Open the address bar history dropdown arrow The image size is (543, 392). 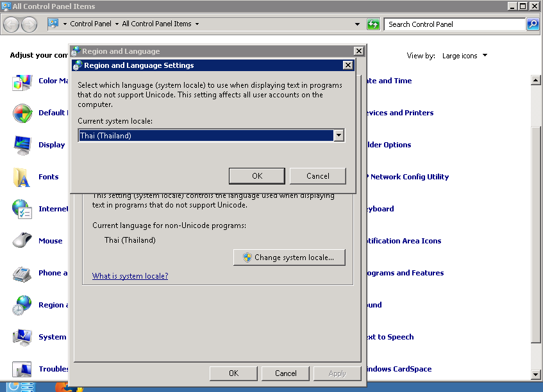point(357,24)
